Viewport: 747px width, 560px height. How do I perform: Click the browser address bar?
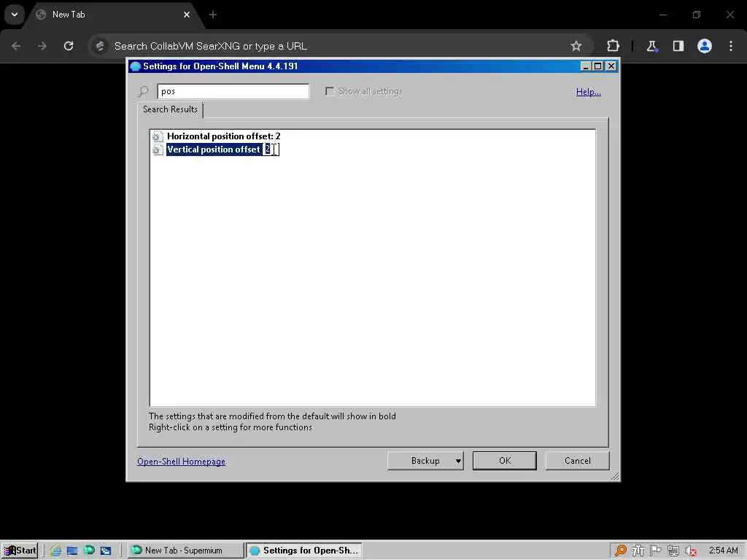point(340,46)
